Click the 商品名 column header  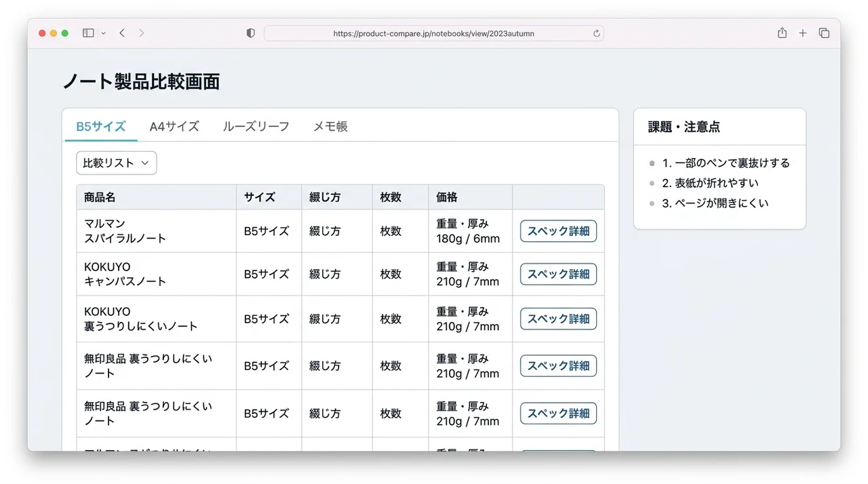(x=100, y=197)
